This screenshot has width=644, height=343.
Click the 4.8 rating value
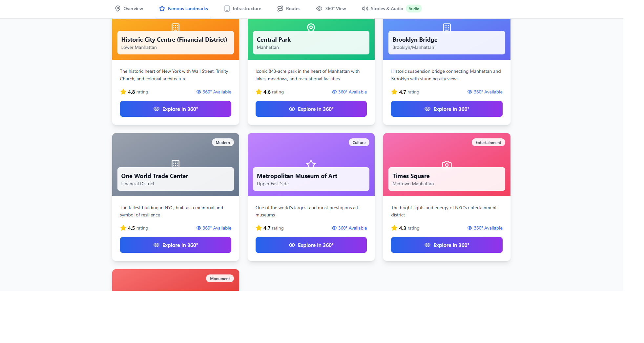(131, 92)
